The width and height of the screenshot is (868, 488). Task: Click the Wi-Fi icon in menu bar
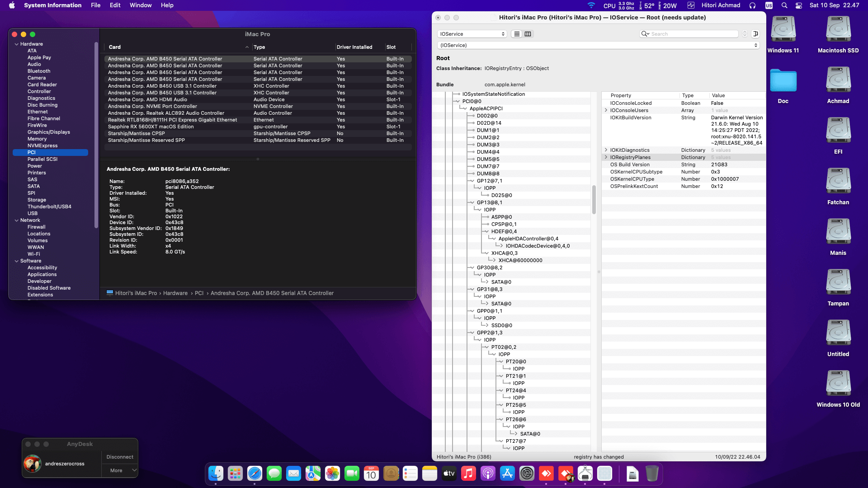click(x=591, y=5)
